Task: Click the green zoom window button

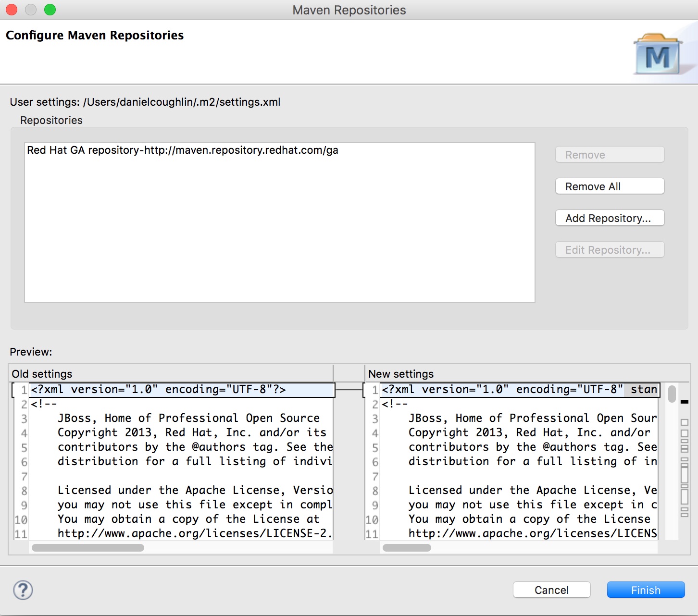Action: (50, 10)
